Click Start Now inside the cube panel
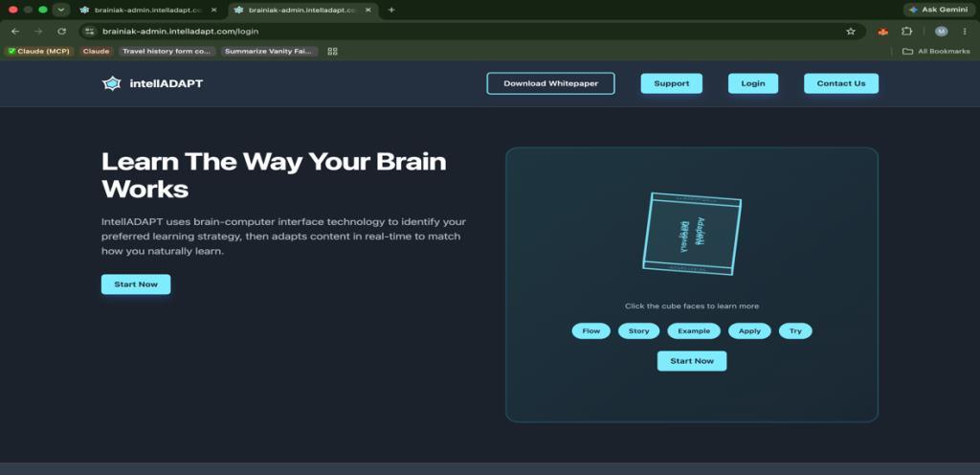The height and width of the screenshot is (475, 980). pyautogui.click(x=691, y=361)
